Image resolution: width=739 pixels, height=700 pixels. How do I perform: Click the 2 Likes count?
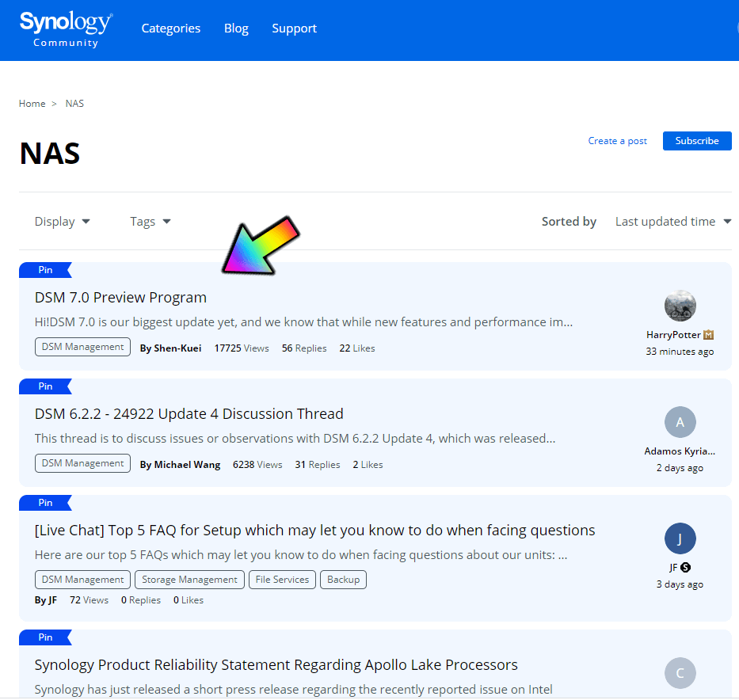pos(368,465)
